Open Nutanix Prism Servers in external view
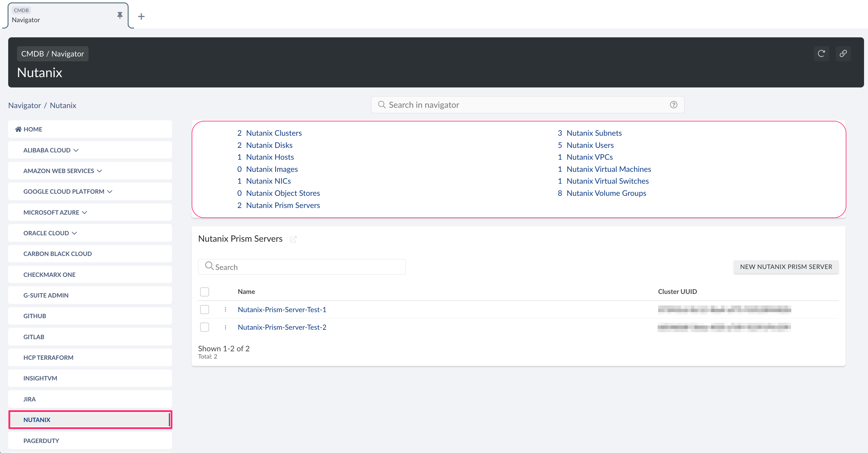This screenshot has width=868, height=453. pos(293,239)
